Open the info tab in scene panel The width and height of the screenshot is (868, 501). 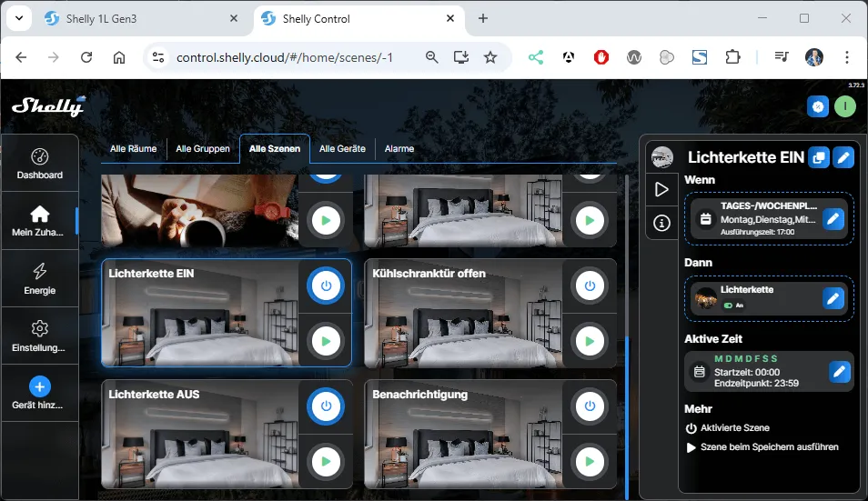(x=661, y=222)
